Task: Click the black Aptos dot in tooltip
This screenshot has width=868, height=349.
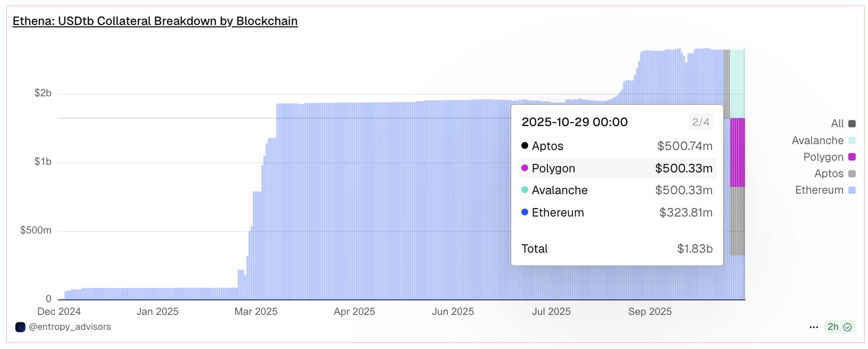Action: [525, 146]
